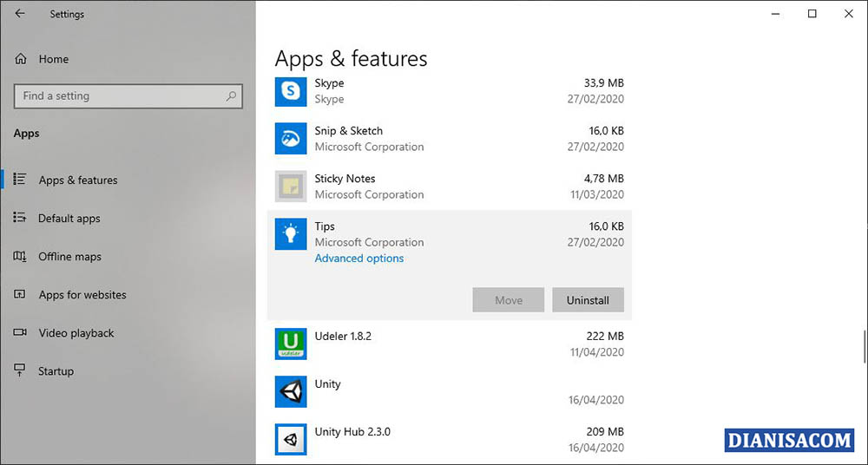Select the 222 MB size of Udeler
This screenshot has height=465, width=868.
click(605, 336)
